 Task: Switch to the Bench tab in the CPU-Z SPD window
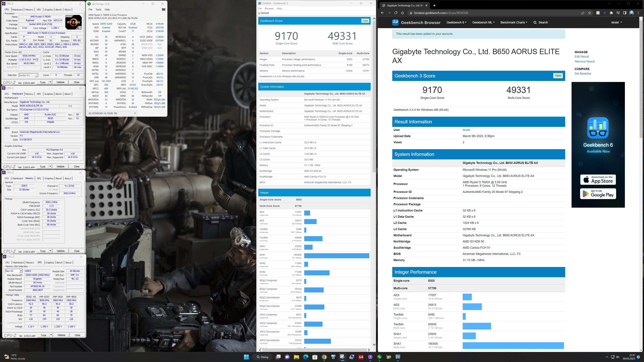(60, 263)
